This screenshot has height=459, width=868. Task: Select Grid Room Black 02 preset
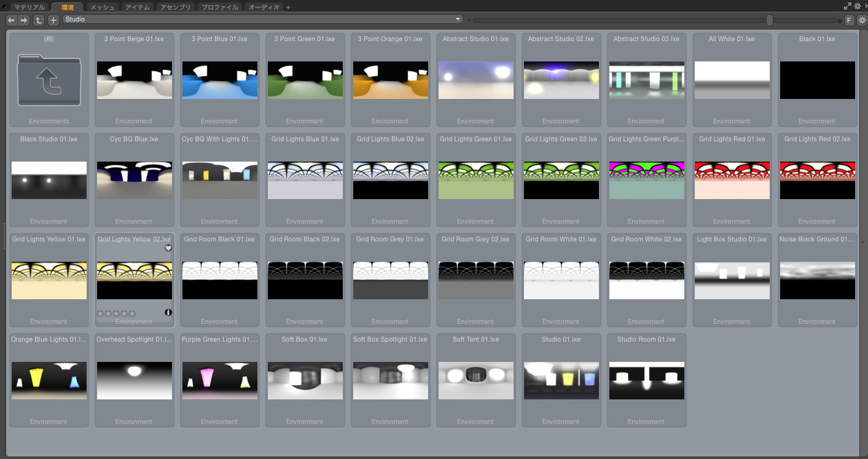[x=305, y=280]
